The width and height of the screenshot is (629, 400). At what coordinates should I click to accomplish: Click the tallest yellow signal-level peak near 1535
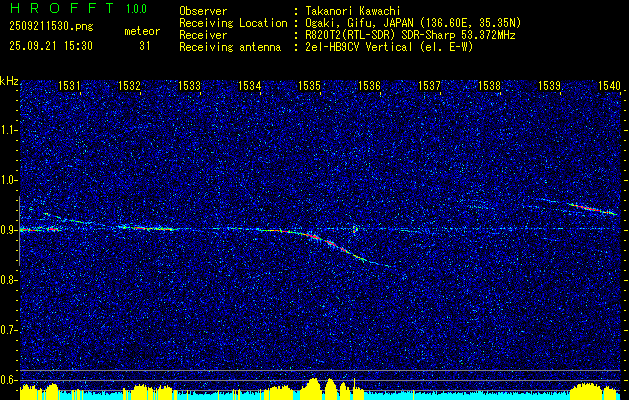coord(313,387)
